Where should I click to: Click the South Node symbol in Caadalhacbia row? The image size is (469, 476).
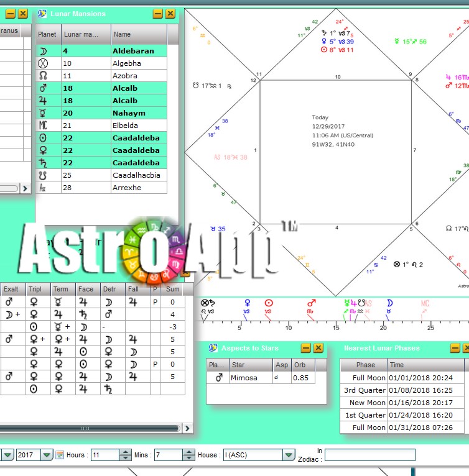point(43,175)
